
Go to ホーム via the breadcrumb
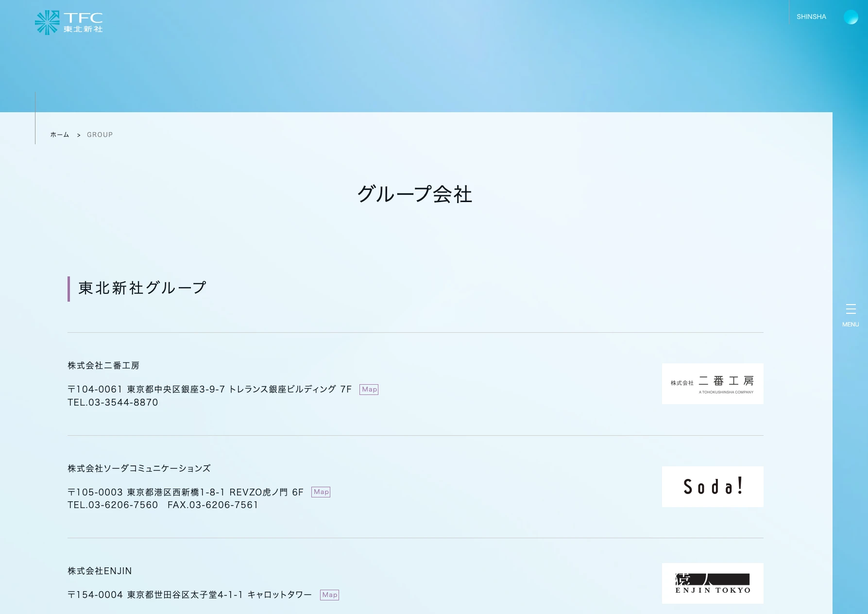coord(59,135)
